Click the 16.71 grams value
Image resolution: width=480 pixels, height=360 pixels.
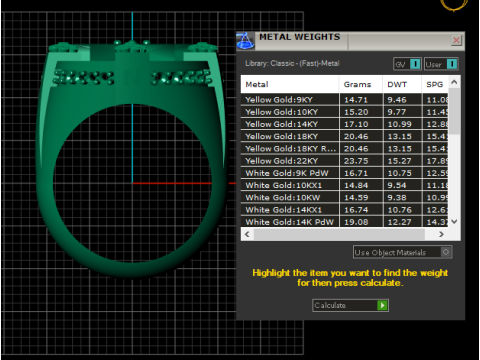(356, 173)
